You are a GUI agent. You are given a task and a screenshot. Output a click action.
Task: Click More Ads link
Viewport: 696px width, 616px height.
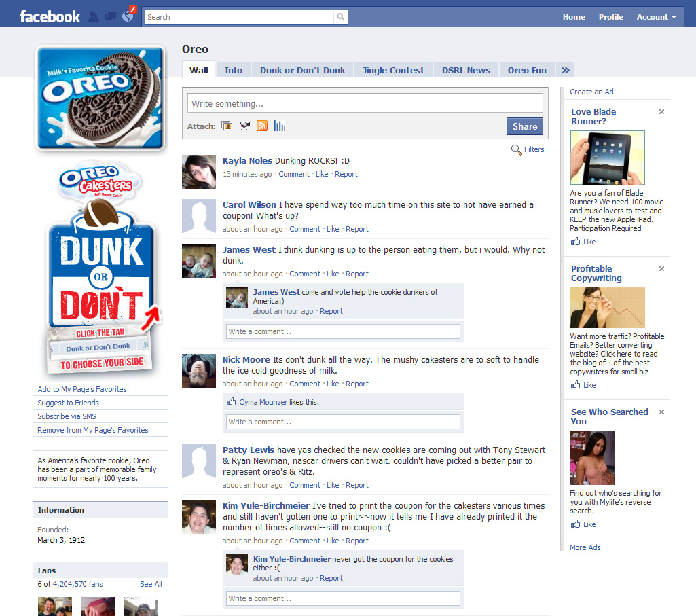pyautogui.click(x=585, y=547)
